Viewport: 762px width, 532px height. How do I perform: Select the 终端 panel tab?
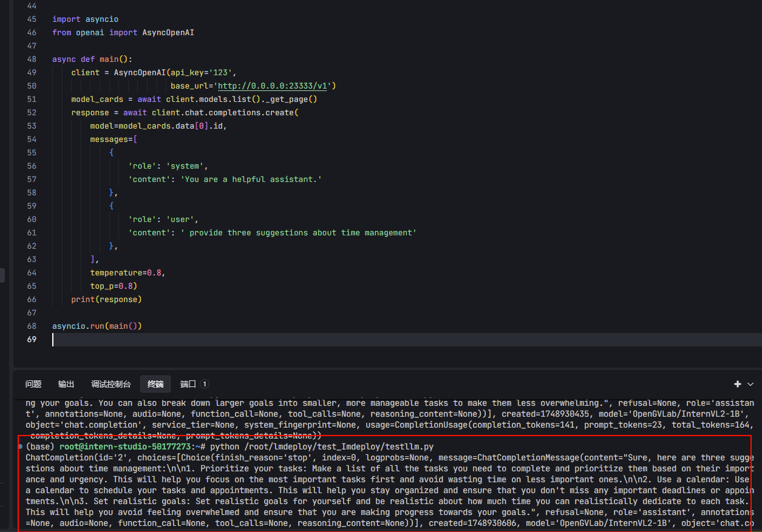pyautogui.click(x=155, y=384)
